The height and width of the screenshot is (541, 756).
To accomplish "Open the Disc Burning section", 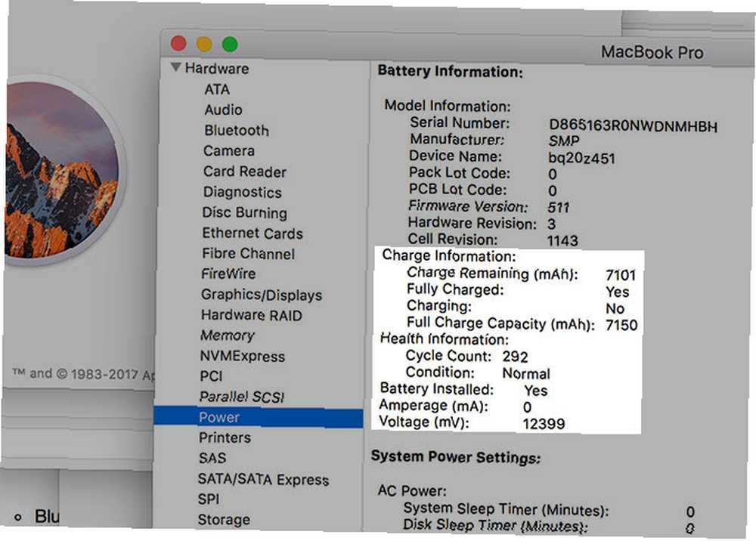I will (x=244, y=212).
